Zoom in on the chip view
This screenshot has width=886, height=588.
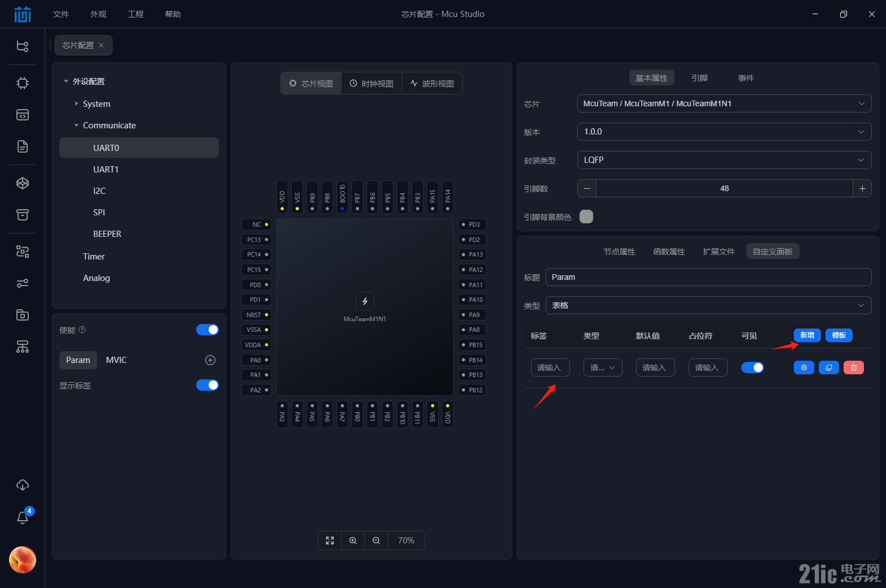[353, 541]
